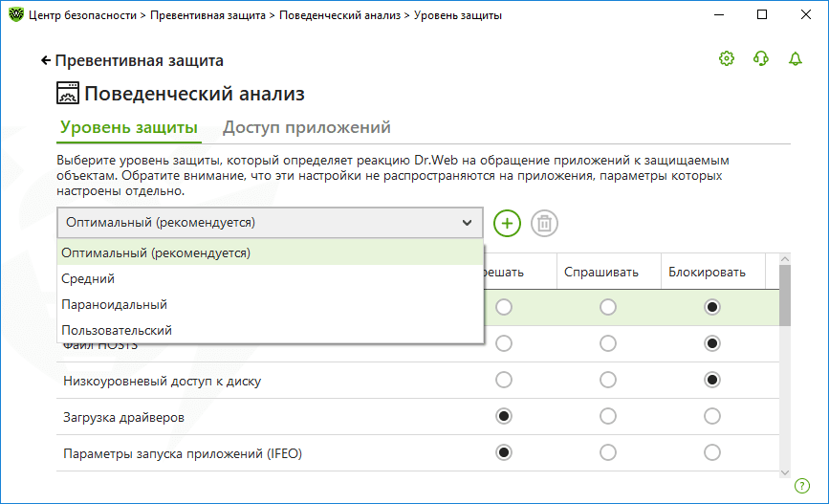Set Загрузка драйверов to allow
The image size is (829, 504).
click(504, 416)
